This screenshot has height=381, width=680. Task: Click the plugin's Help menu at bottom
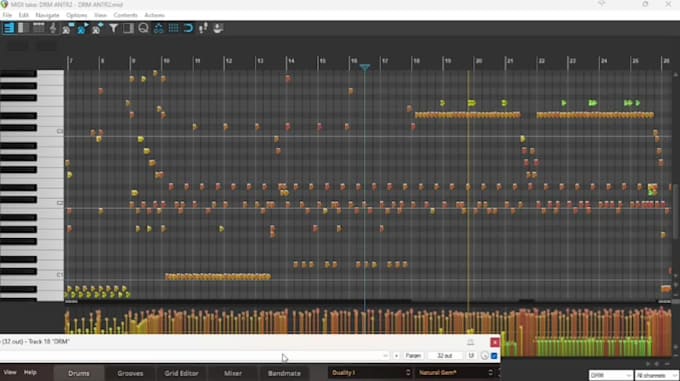30,372
